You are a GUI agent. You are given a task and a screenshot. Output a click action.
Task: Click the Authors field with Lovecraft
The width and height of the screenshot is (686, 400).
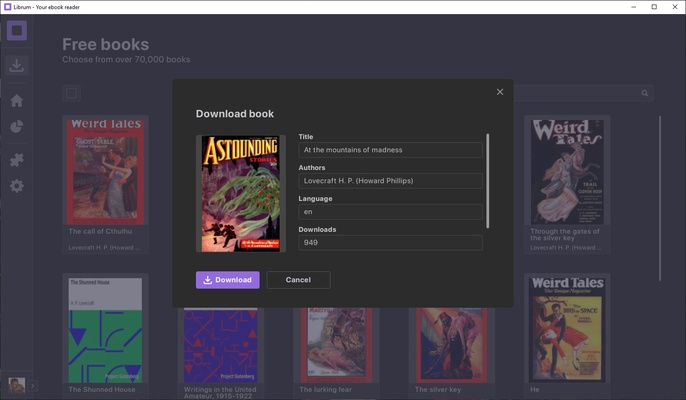point(390,181)
